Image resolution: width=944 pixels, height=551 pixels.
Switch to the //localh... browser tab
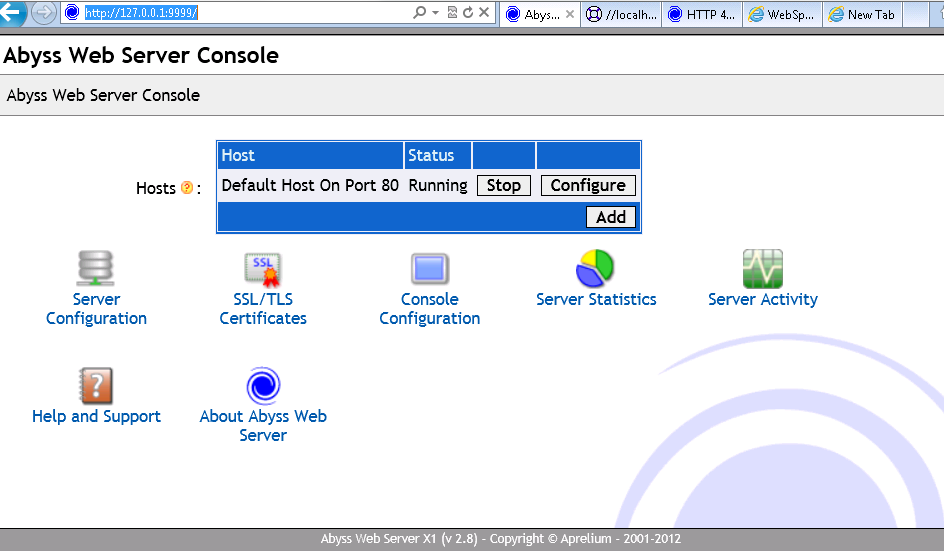tap(621, 14)
